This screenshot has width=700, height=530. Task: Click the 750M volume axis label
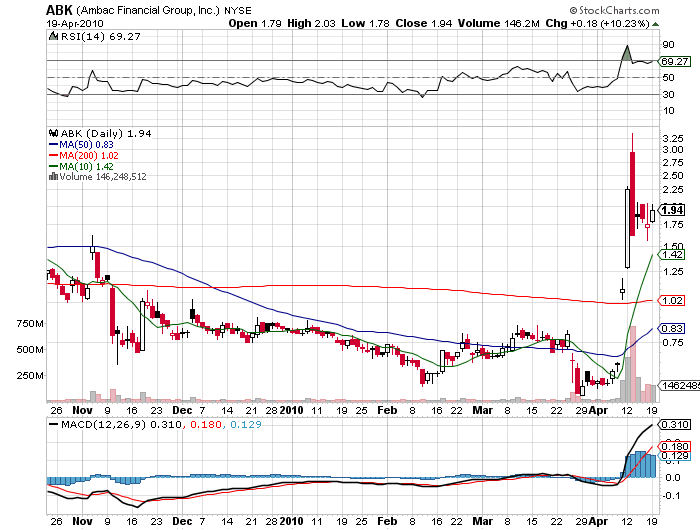click(30, 323)
